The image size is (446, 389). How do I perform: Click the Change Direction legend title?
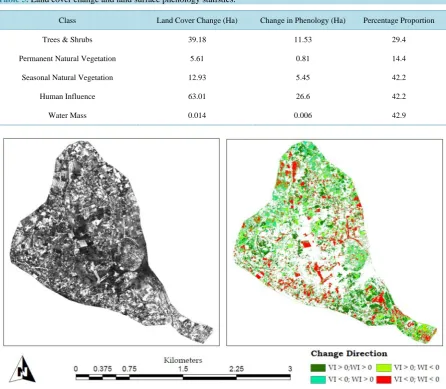coord(349,353)
